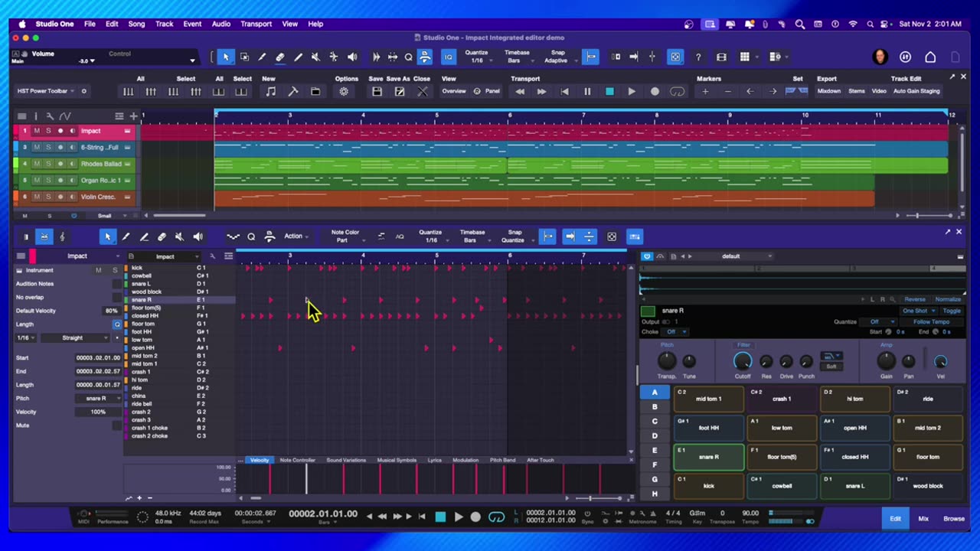Switch to the Note Controller tab
Image resolution: width=980 pixels, height=551 pixels.
[297, 460]
